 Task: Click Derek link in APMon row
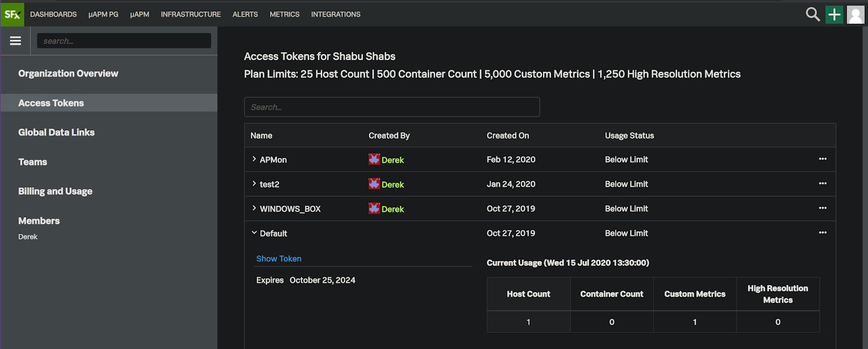pos(393,160)
